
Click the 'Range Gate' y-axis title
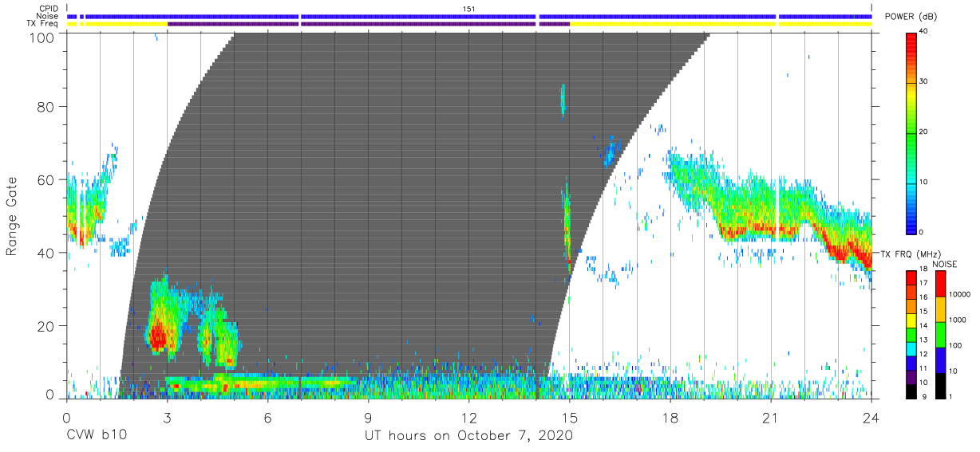tap(12, 215)
